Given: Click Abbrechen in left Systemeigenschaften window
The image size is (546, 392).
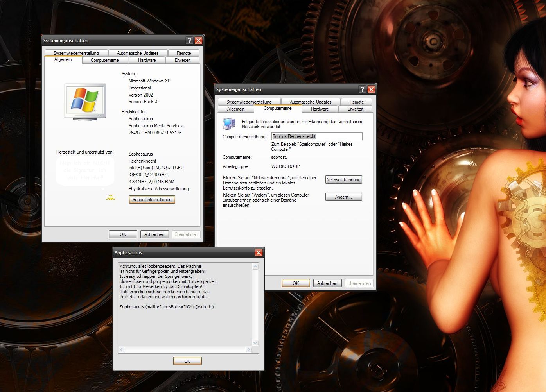Looking at the screenshot, I should click(154, 234).
